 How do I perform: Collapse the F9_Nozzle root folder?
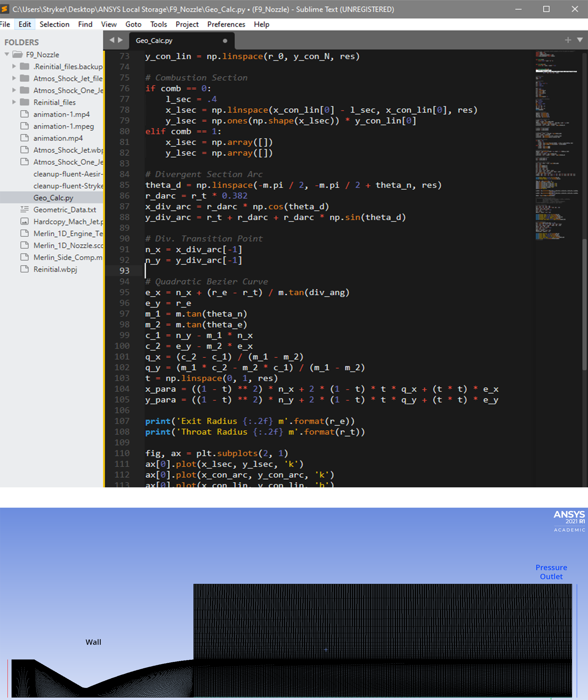[7, 54]
